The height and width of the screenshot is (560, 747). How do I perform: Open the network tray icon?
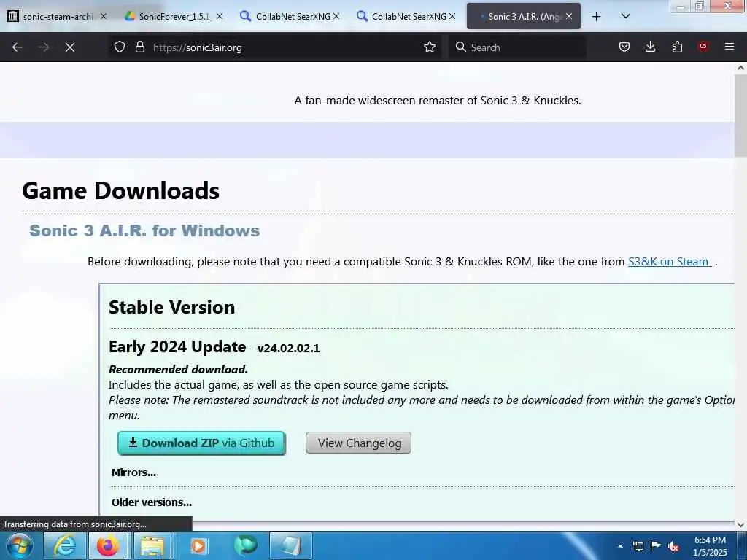638,546
